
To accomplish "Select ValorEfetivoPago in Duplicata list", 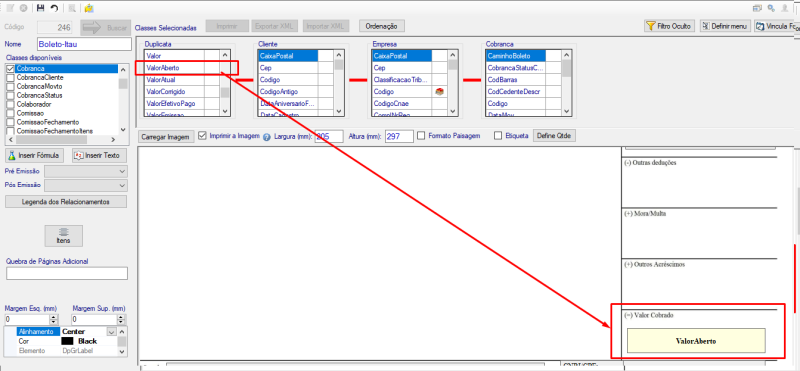I will click(x=173, y=103).
